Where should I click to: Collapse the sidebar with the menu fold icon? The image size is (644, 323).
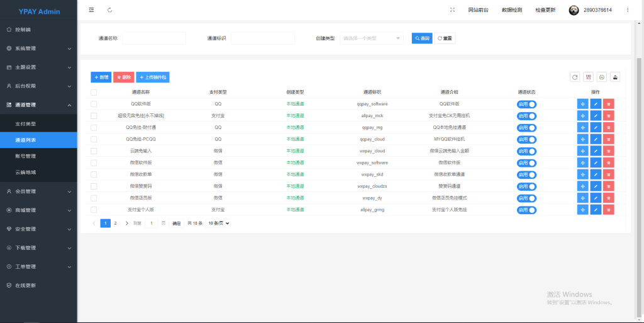tap(91, 10)
